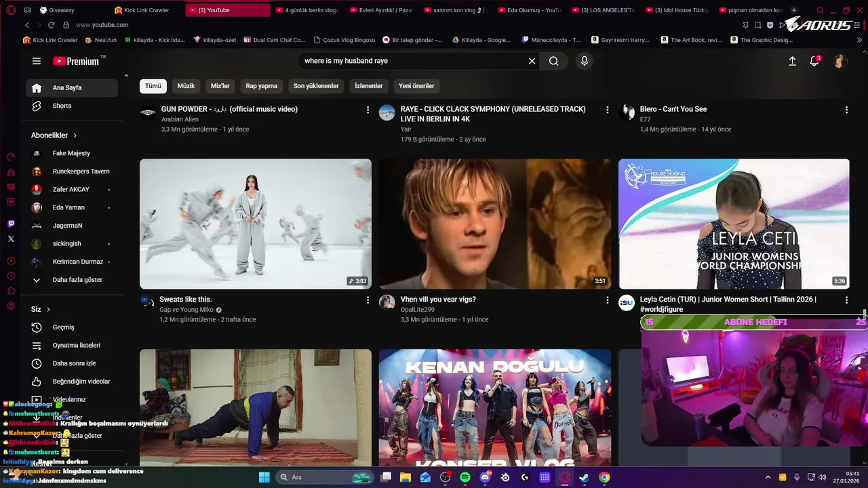
Task: Click the YouTube search input field
Action: (412, 61)
